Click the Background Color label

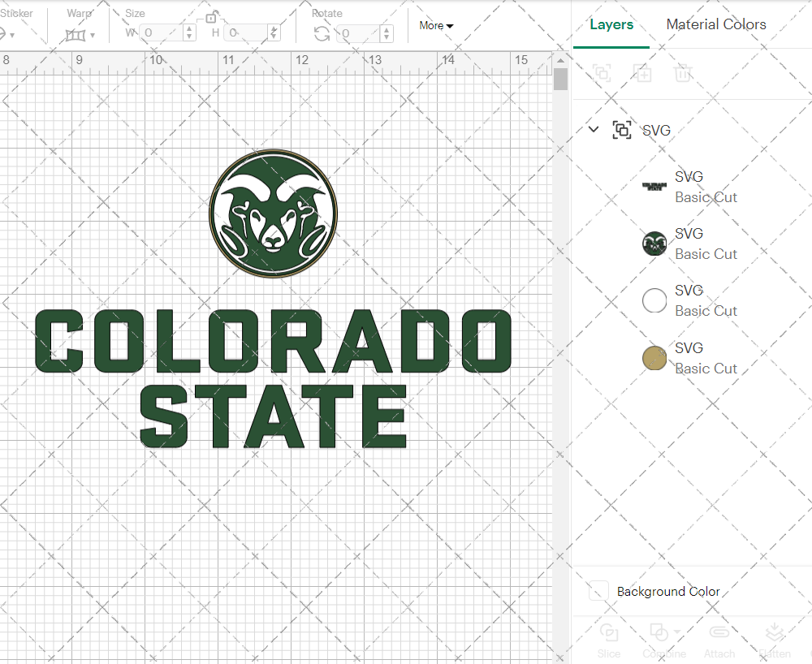click(x=668, y=591)
